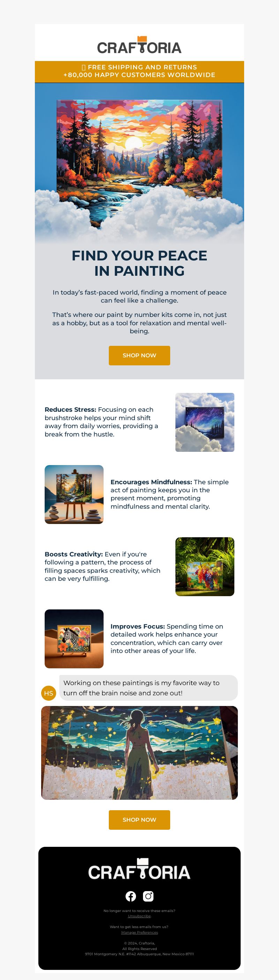
Task: Open the Facebook icon in the footer
Action: pyautogui.click(x=130, y=896)
